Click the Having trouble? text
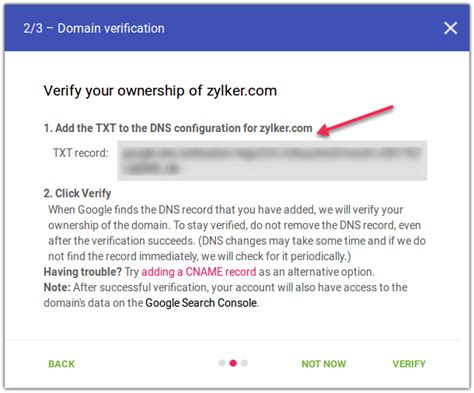Screen dimensions: 474x393 pos(83,272)
